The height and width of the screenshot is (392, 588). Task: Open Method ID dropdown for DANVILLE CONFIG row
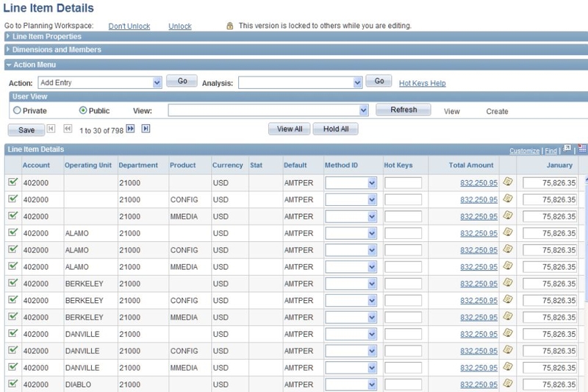coord(351,351)
